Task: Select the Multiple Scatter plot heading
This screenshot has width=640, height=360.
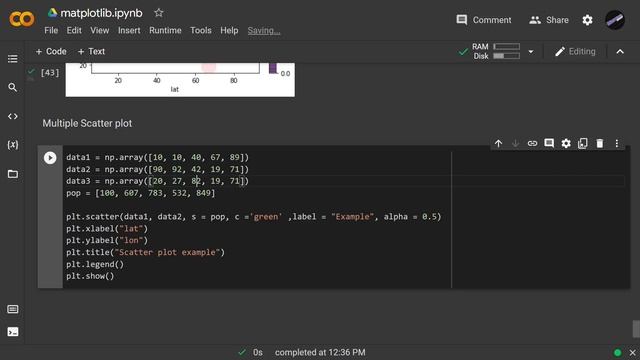Action: tap(87, 123)
